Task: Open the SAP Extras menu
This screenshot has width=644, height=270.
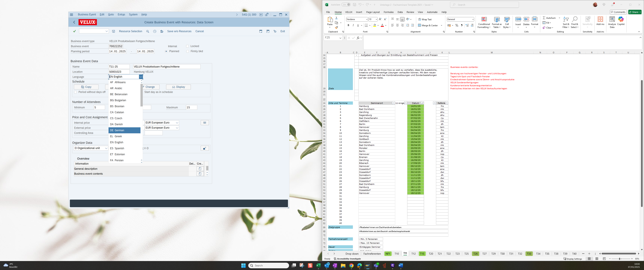Action: 121,14
